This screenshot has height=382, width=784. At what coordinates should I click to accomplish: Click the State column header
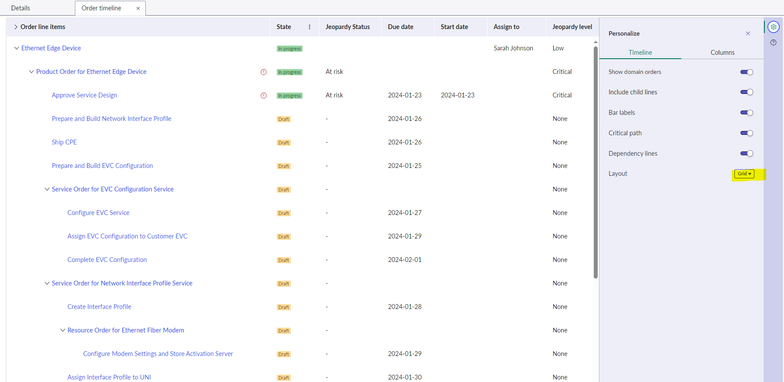(x=284, y=27)
